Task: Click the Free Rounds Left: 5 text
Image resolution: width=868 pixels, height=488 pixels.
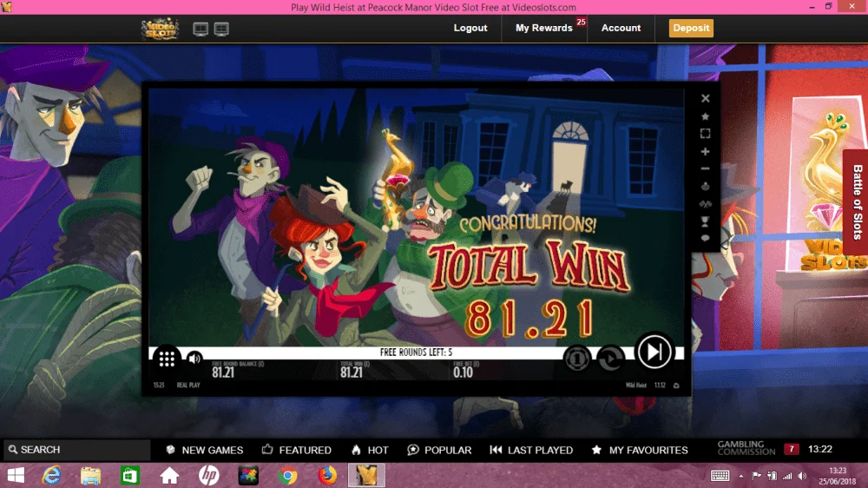Action: [x=417, y=353]
